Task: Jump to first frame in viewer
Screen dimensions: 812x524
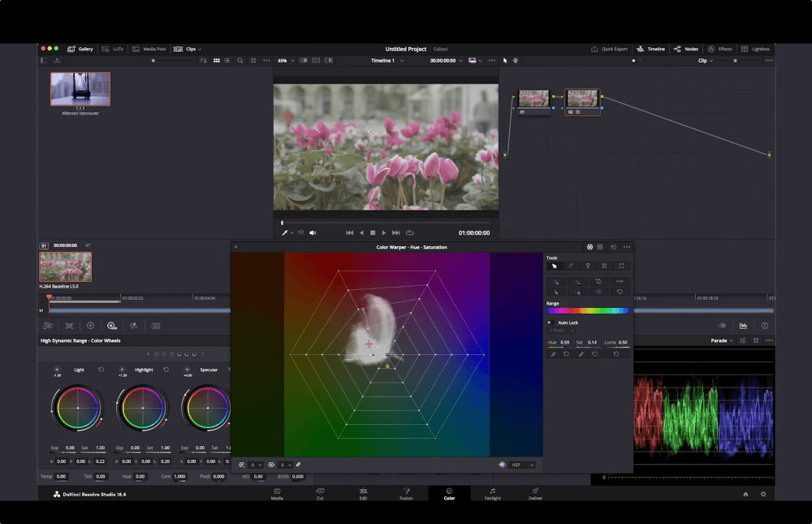Action: [x=349, y=232]
